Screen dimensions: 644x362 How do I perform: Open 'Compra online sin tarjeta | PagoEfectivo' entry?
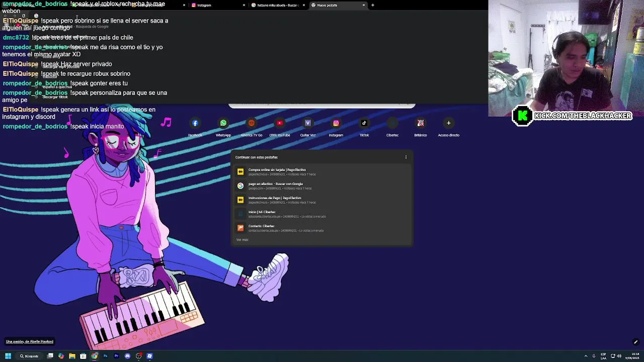coord(322,172)
